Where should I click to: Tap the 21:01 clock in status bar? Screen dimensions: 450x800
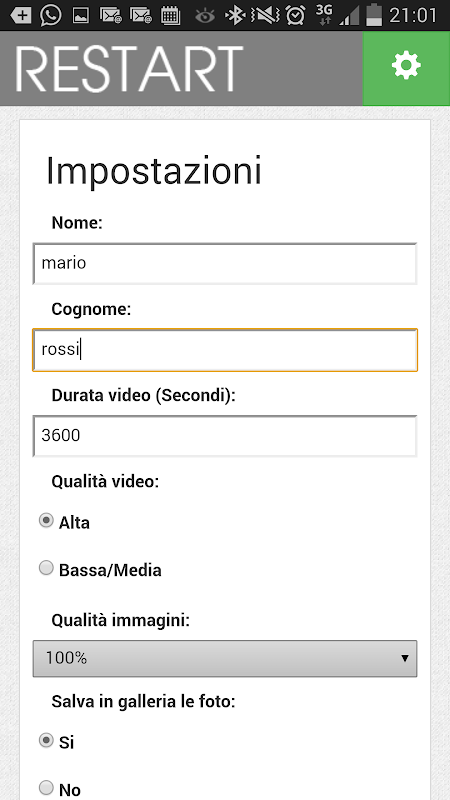[x=413, y=15]
